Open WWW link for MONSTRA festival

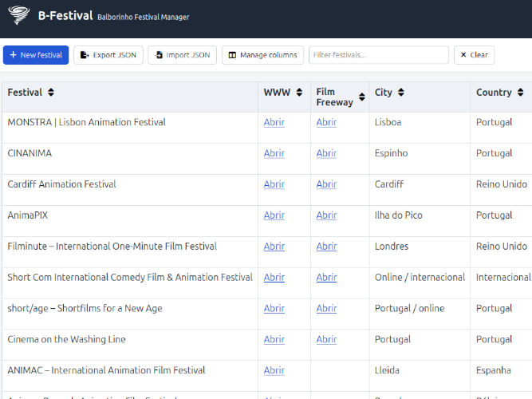coord(274,122)
